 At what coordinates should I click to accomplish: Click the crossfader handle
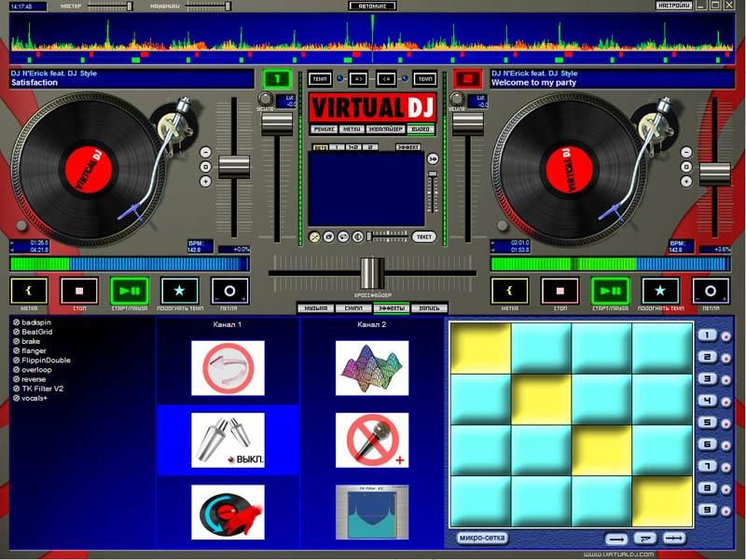[372, 272]
